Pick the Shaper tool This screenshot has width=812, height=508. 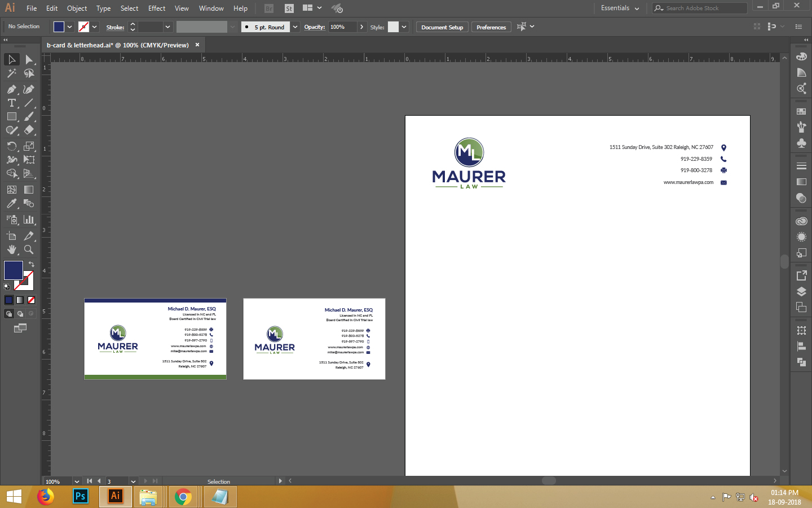(x=12, y=130)
